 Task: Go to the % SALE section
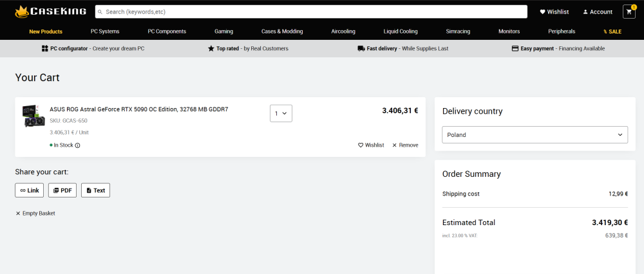pyautogui.click(x=612, y=32)
